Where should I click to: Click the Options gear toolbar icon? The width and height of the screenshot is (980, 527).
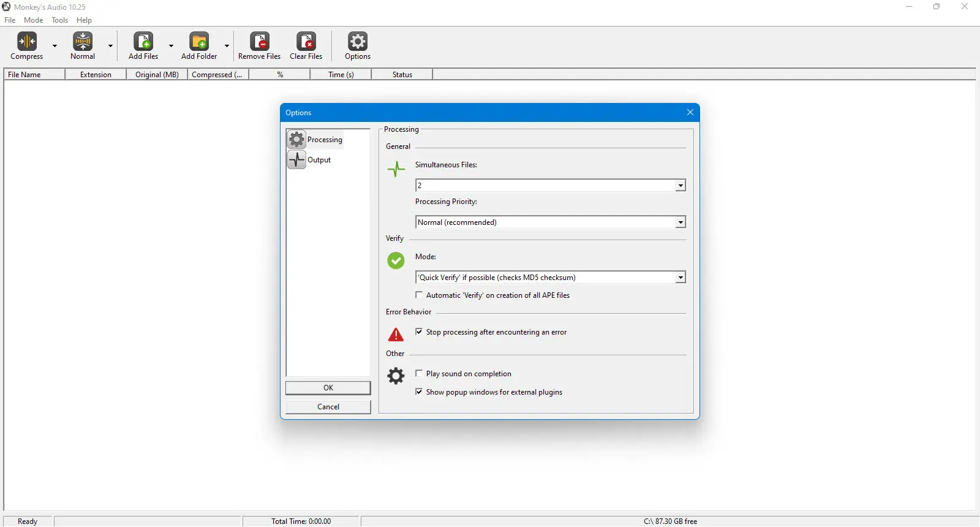[x=358, y=41]
